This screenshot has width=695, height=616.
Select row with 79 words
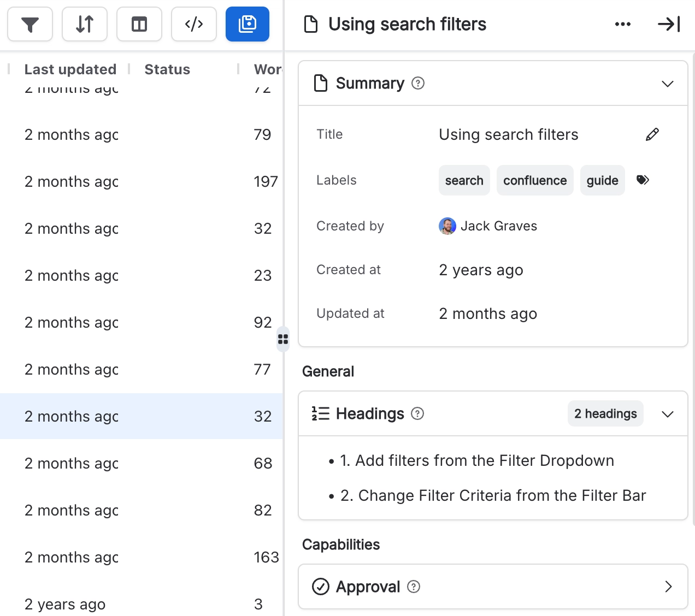pyautogui.click(x=142, y=134)
